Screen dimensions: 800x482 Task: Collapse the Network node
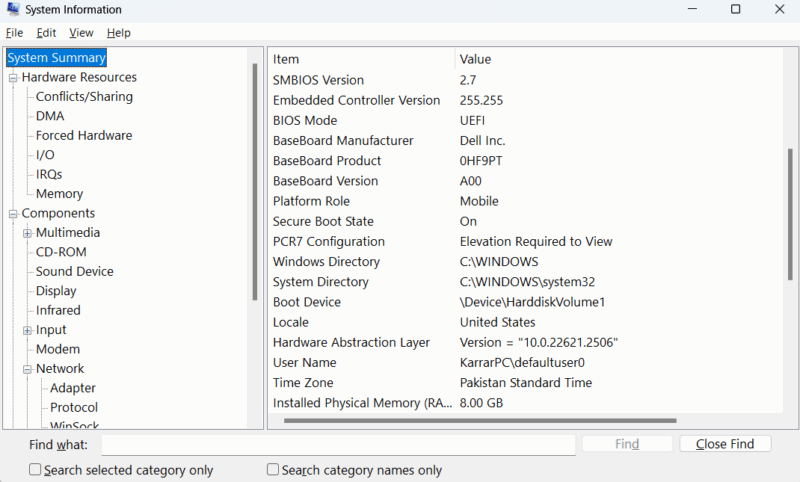(28, 369)
